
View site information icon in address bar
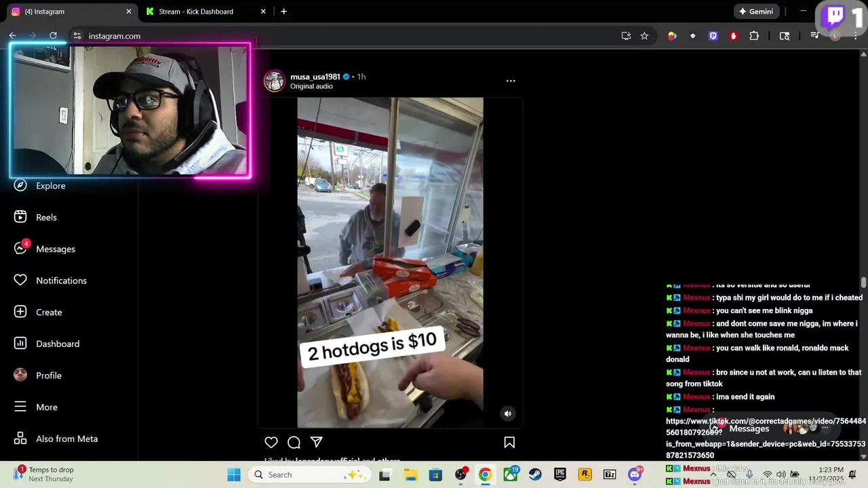(x=77, y=36)
